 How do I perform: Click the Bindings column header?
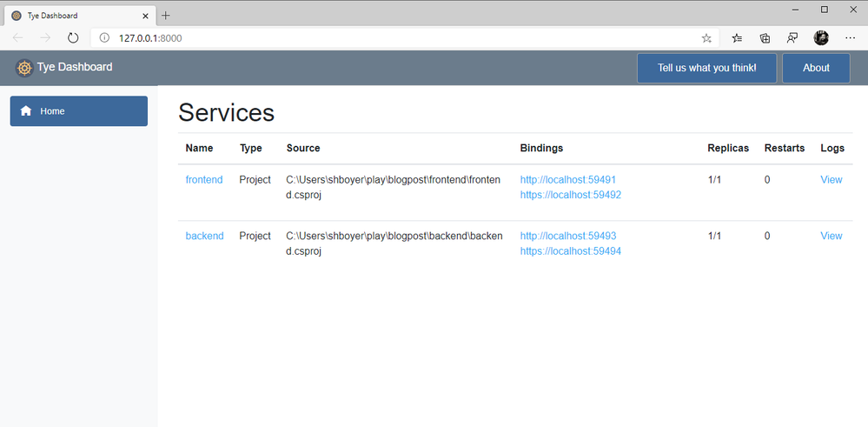541,148
